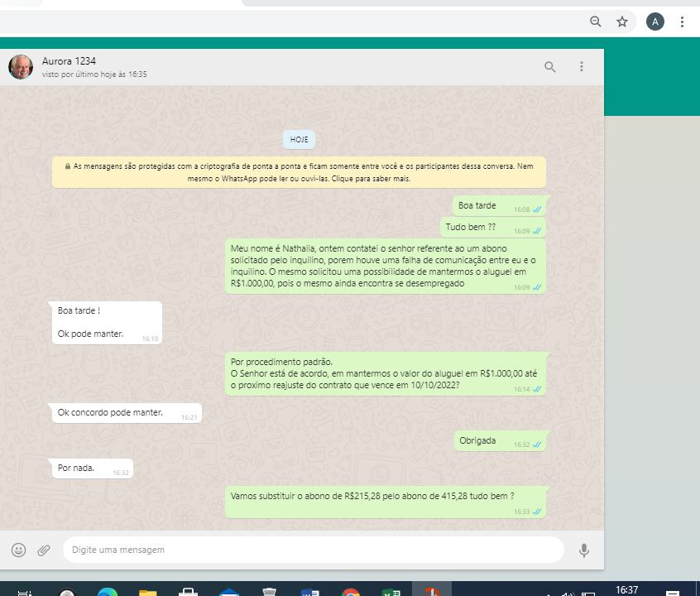Open the Chrome three-dot browser menu
Screen dimensions: 700x596
click(682, 22)
